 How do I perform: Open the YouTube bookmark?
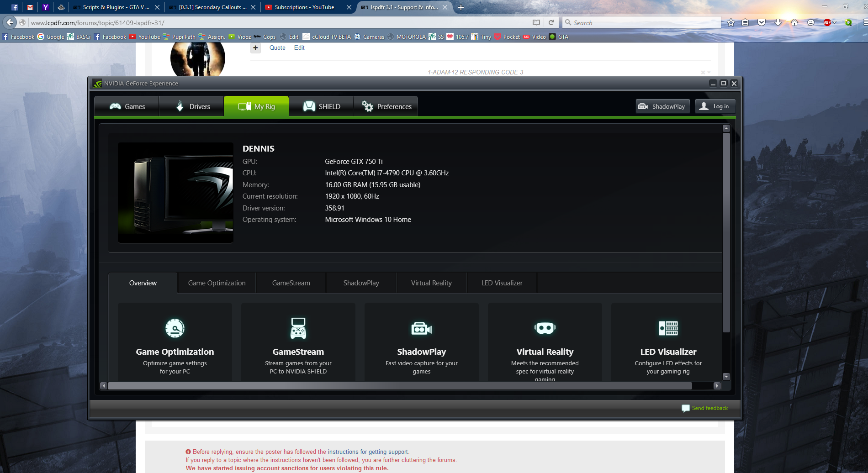pyautogui.click(x=144, y=37)
